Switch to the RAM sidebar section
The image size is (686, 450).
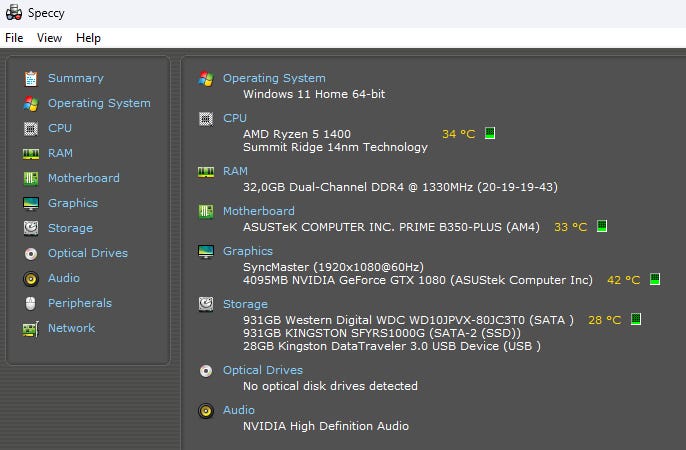[60, 153]
